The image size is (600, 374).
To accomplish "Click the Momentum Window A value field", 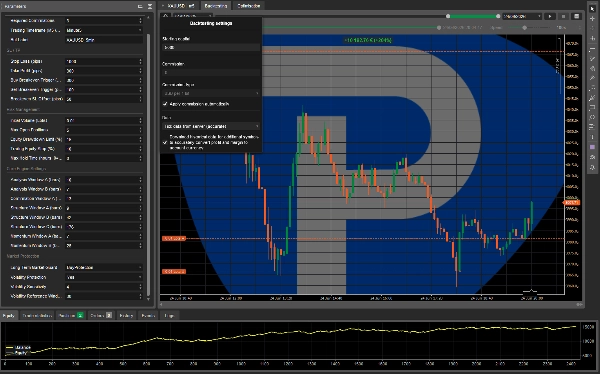I will pyautogui.click(x=104, y=236).
